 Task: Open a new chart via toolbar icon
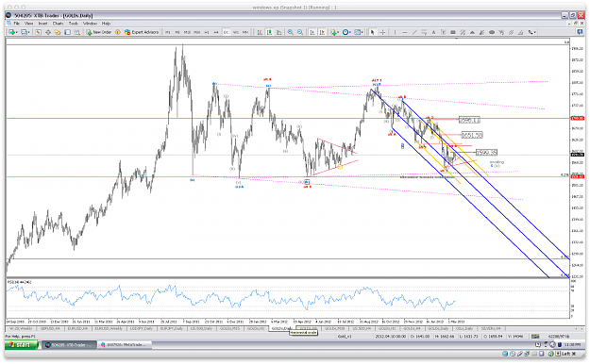pyautogui.click(x=11, y=32)
